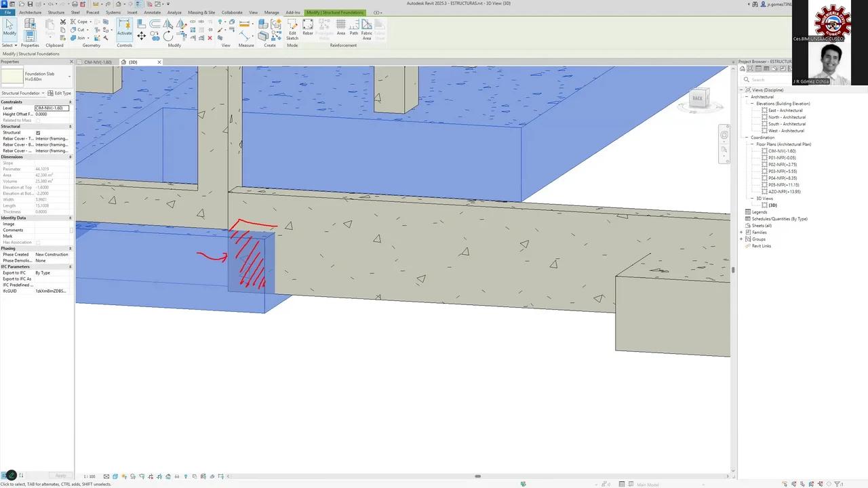Enable Reveal Hidden Elements lightbulb
Screen dimensions: 868x488
point(186,476)
